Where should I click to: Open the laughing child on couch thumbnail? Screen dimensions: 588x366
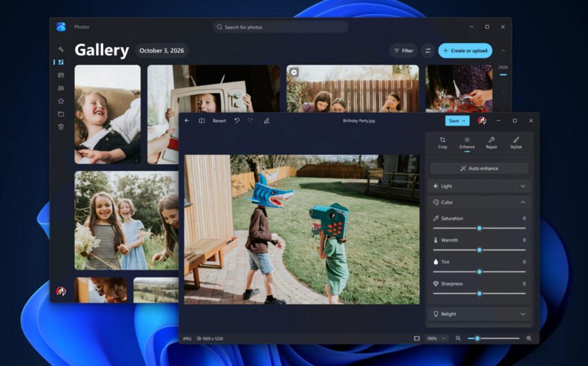point(108,114)
